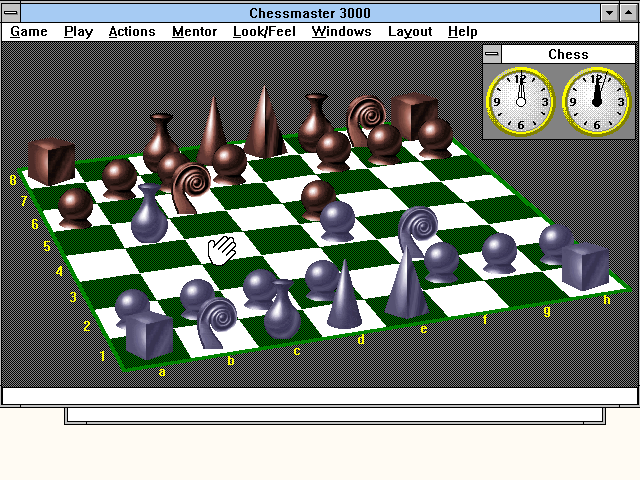Open the Windows menu
640x480 pixels.
pos(341,31)
